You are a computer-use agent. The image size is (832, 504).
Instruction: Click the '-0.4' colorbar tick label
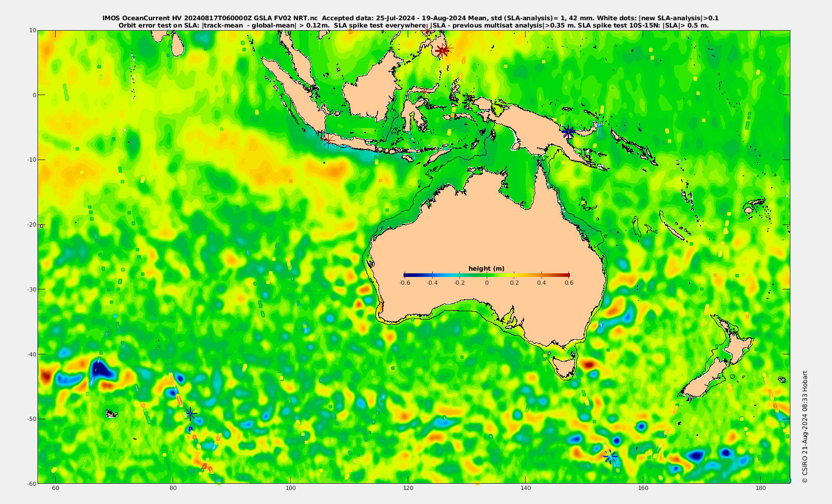click(x=432, y=283)
